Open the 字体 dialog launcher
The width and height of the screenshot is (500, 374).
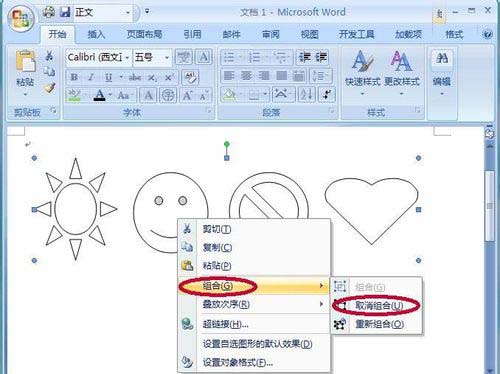pyautogui.click(x=209, y=110)
